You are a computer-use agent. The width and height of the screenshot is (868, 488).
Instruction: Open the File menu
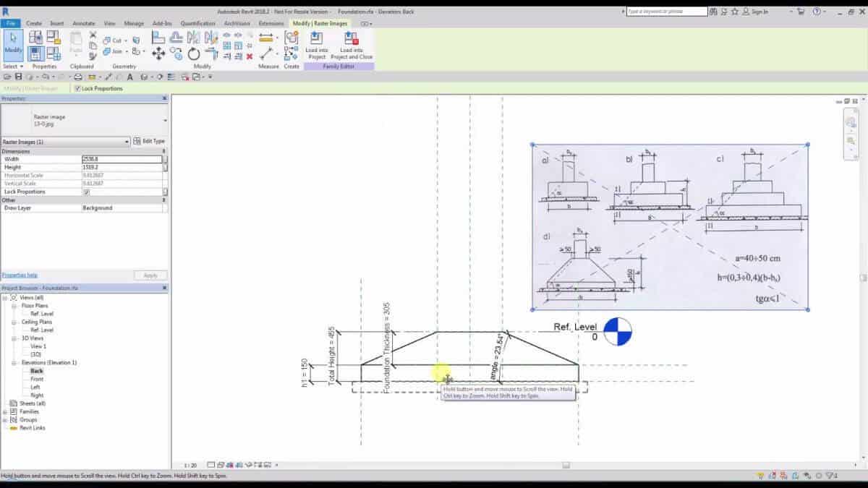point(12,23)
